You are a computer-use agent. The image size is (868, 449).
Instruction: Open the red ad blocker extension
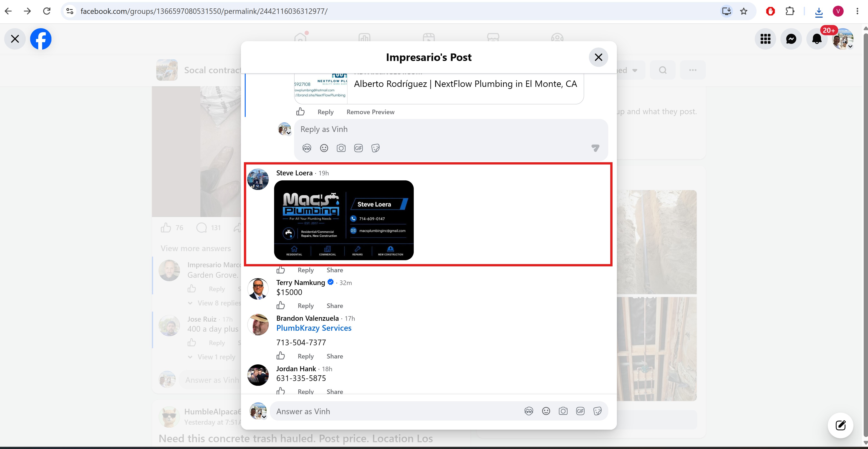click(x=770, y=11)
